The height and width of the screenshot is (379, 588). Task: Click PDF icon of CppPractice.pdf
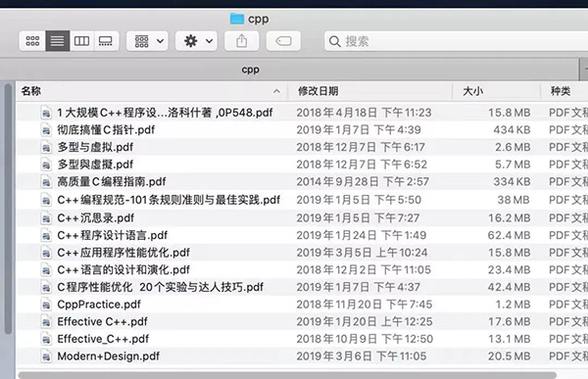tap(46, 305)
